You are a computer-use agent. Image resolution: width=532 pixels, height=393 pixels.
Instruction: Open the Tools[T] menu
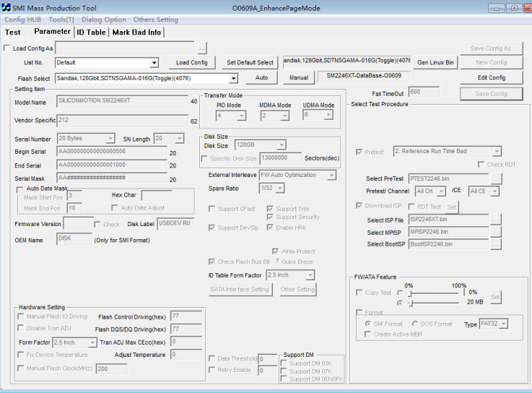pos(61,20)
